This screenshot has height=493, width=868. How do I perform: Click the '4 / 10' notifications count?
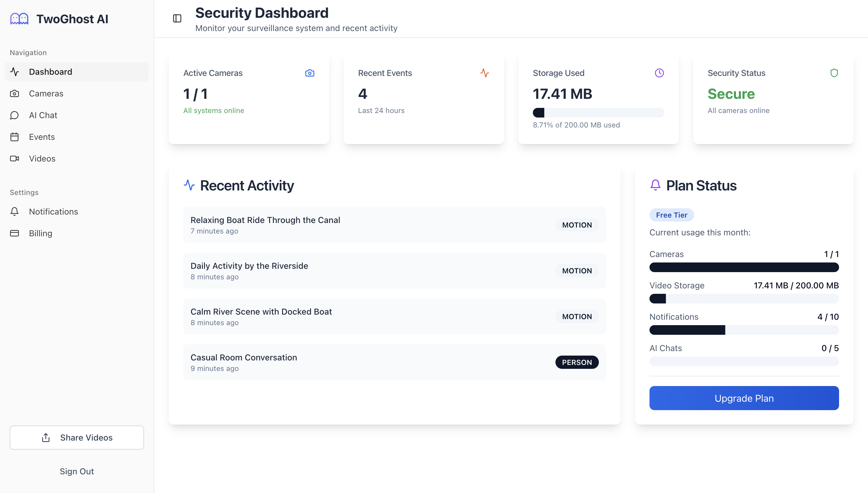828,317
